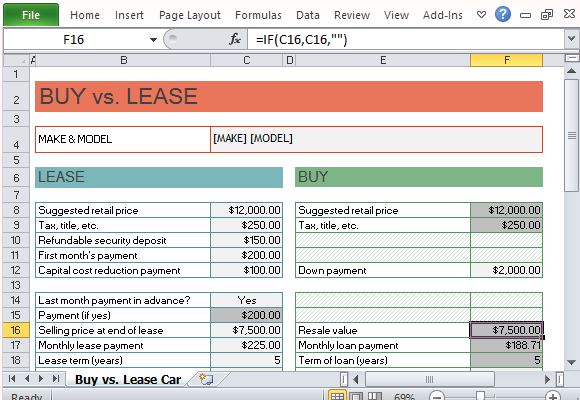Open the Add-Ins tab
The height and width of the screenshot is (400, 580).
coord(443,15)
